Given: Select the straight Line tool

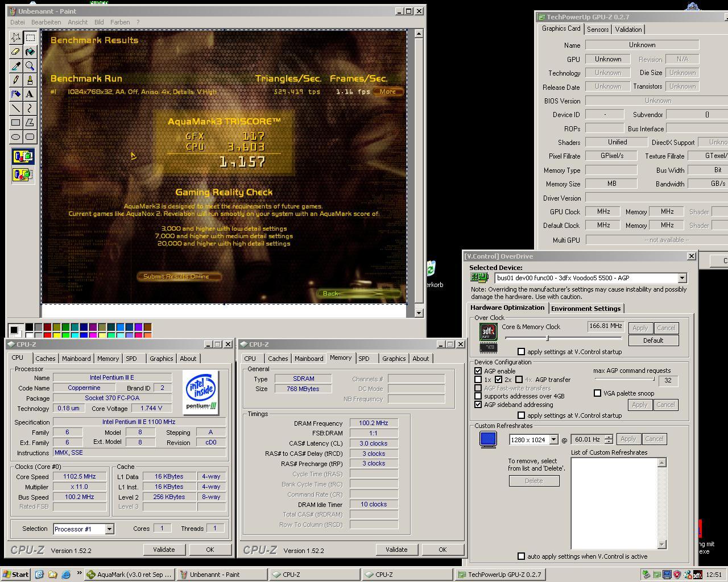Looking at the screenshot, I should pos(16,109).
